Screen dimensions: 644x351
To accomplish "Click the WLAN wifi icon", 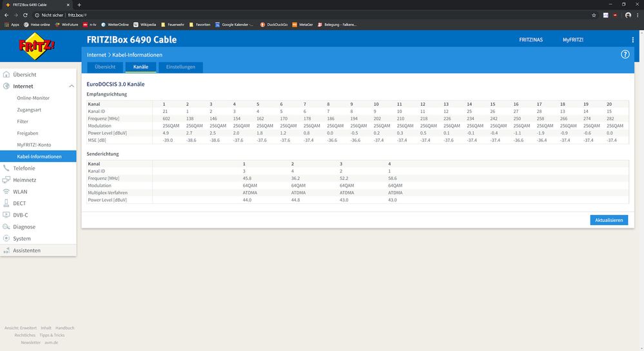I will 6,192.
